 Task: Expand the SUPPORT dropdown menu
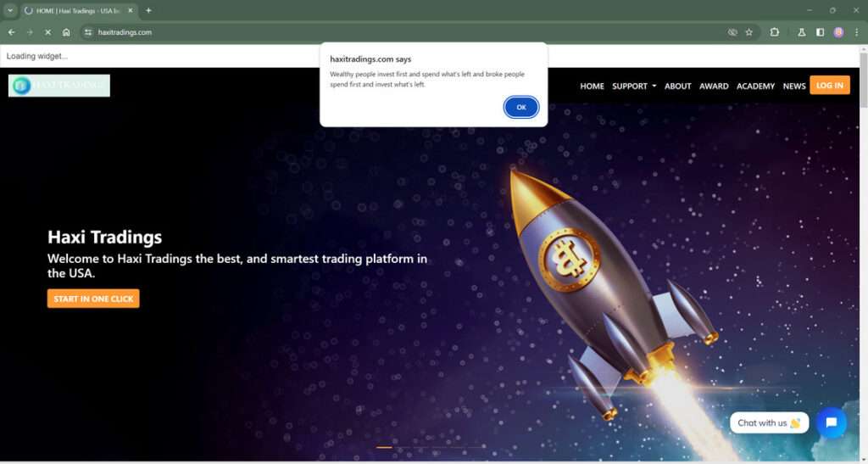point(634,86)
